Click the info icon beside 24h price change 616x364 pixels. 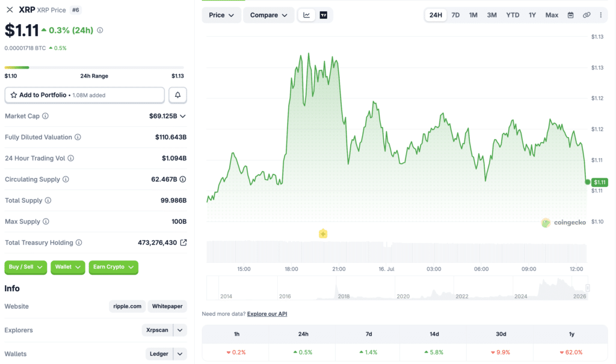100,30
